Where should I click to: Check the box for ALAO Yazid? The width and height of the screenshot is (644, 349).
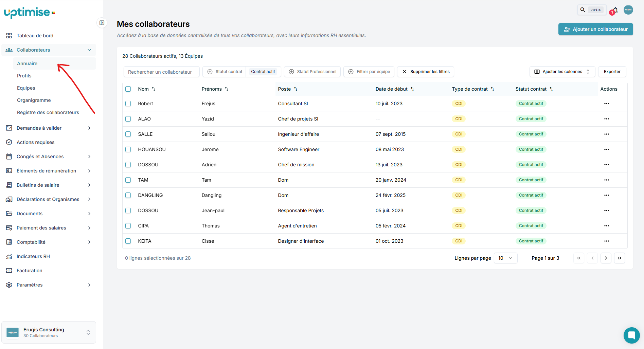pyautogui.click(x=128, y=119)
